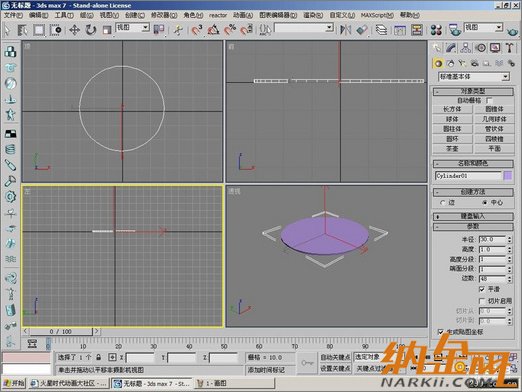Click the 长方体 Box button
This screenshot has height=392, width=522.
[452, 109]
